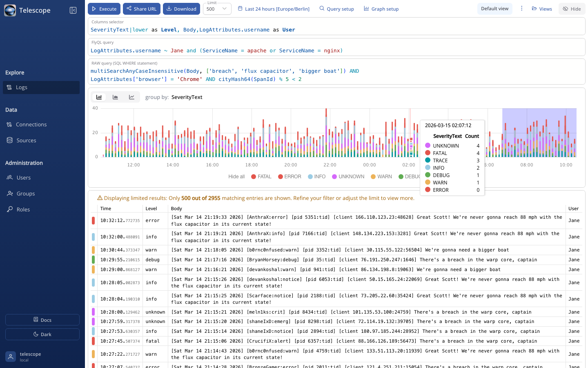Viewport: 588px width, 368px height.
Task: Open Query setup
Action: point(336,9)
